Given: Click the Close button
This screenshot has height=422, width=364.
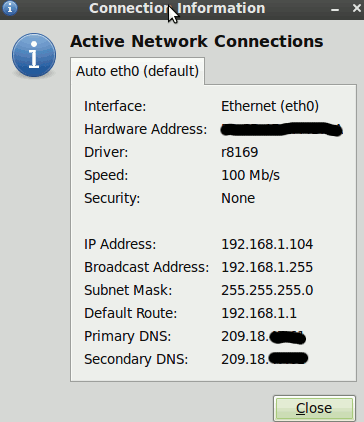Looking at the screenshot, I should click(x=314, y=408).
